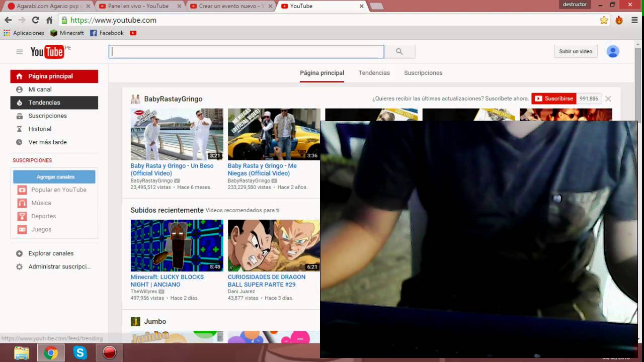Click the YouTube search input field
The height and width of the screenshot is (362, 644).
point(247,51)
